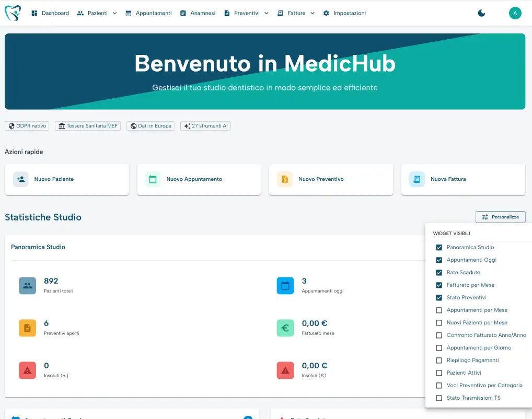Click the Impostazioni gear icon
The height and width of the screenshot is (419, 532).
326,13
